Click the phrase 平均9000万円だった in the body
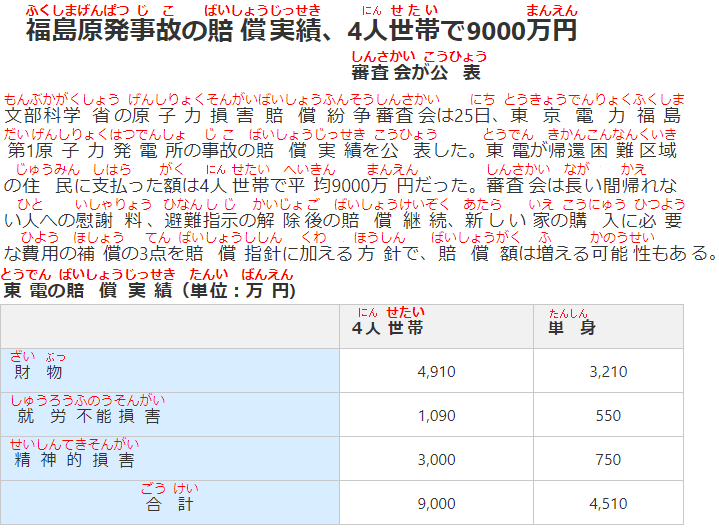 [371, 186]
